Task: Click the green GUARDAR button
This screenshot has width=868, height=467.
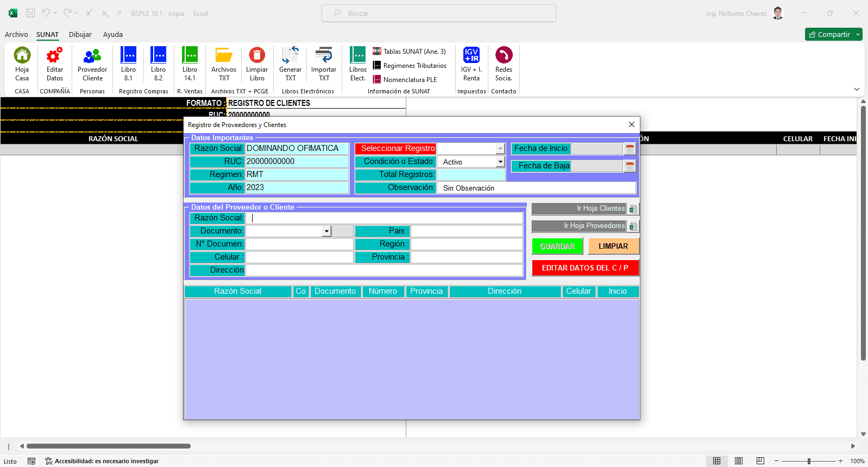Action: point(557,246)
